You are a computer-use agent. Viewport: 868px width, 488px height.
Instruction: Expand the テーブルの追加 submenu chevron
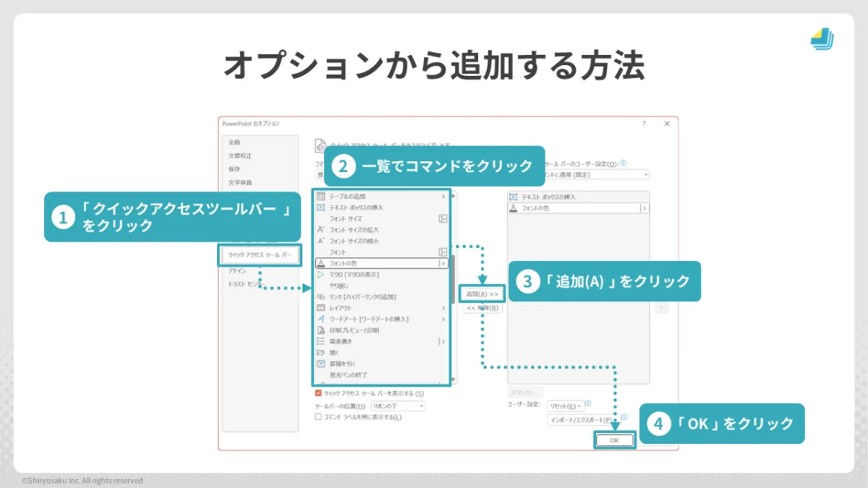443,197
